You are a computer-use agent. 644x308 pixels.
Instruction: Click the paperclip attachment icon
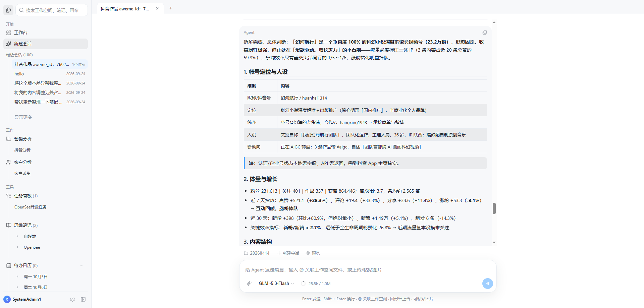tap(249, 284)
